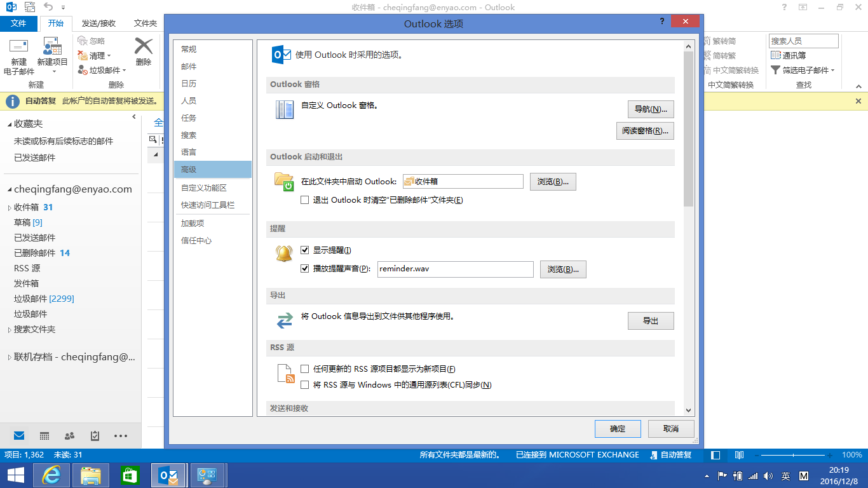Click the 忽略 ribbon icon
The image size is (868, 488).
tap(82, 41)
